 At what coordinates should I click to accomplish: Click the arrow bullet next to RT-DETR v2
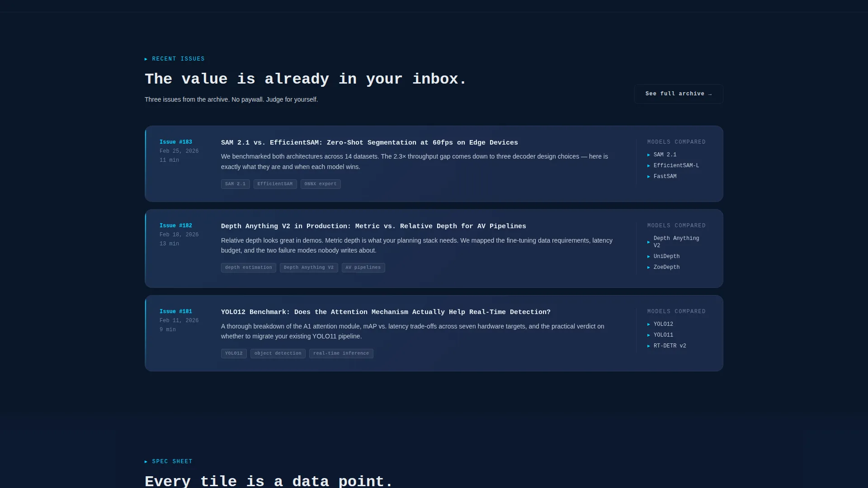tap(649, 346)
